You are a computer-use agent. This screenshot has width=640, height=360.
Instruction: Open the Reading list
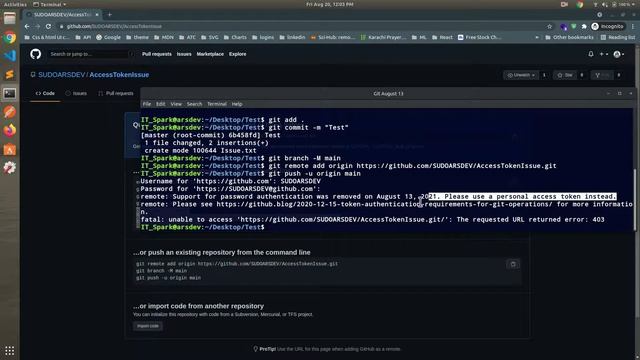tap(618, 37)
